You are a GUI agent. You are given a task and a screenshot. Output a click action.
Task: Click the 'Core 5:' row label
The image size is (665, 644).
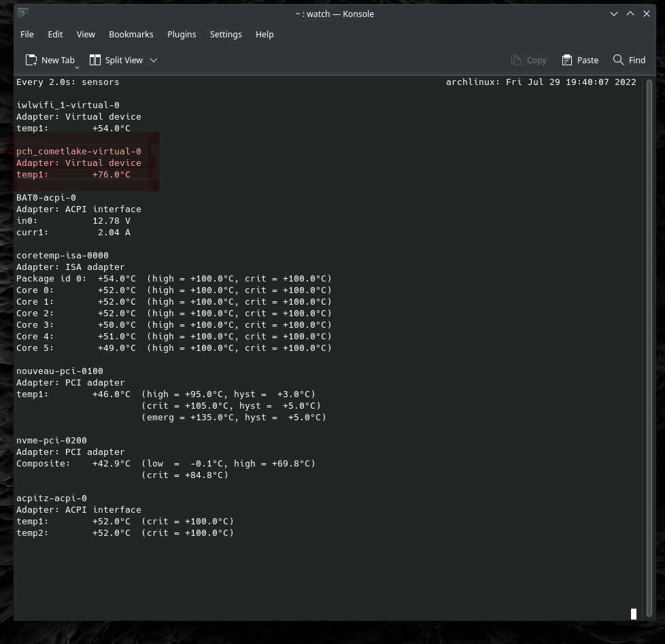coord(35,348)
